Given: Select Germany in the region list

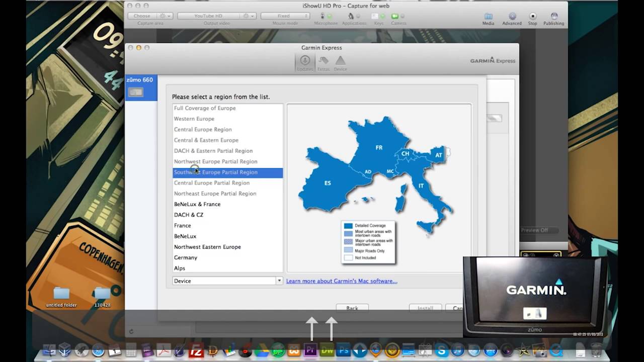Looking at the screenshot, I should (x=227, y=257).
